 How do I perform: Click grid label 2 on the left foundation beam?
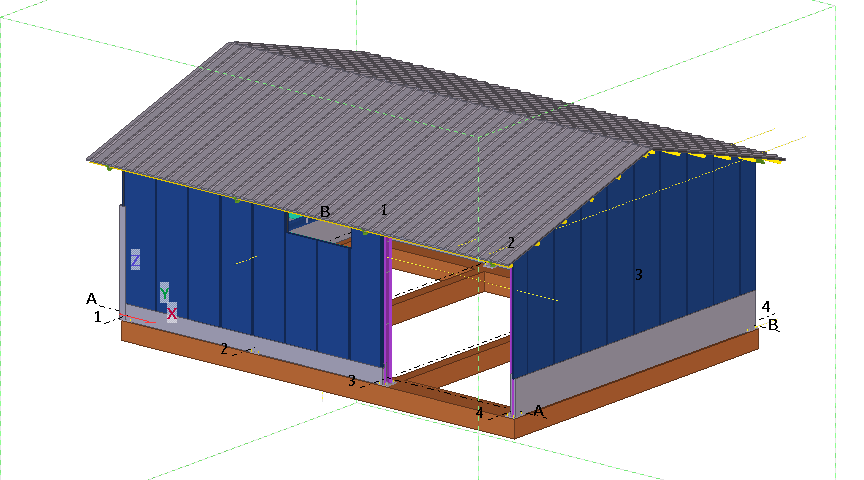(224, 348)
